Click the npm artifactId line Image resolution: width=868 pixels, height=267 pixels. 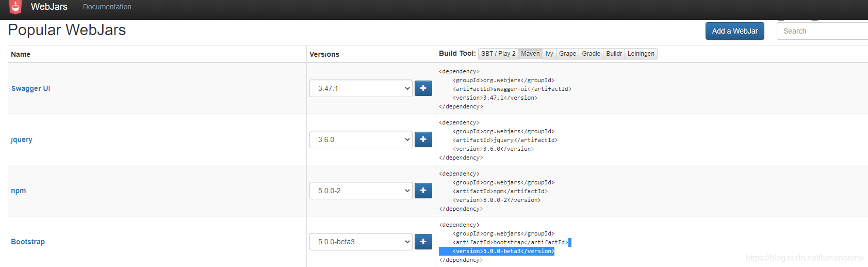pos(500,191)
